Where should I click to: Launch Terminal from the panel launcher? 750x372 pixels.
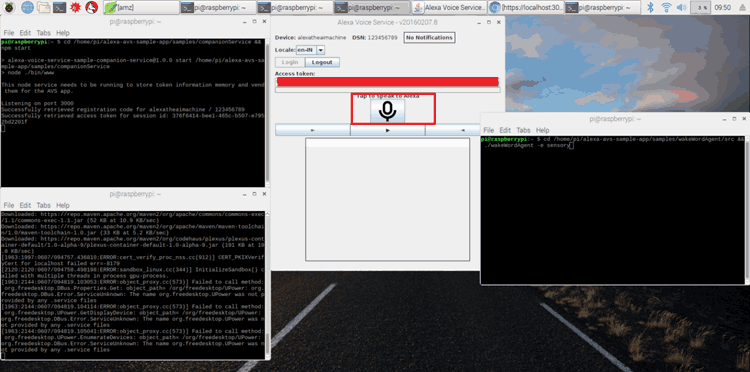point(59,7)
